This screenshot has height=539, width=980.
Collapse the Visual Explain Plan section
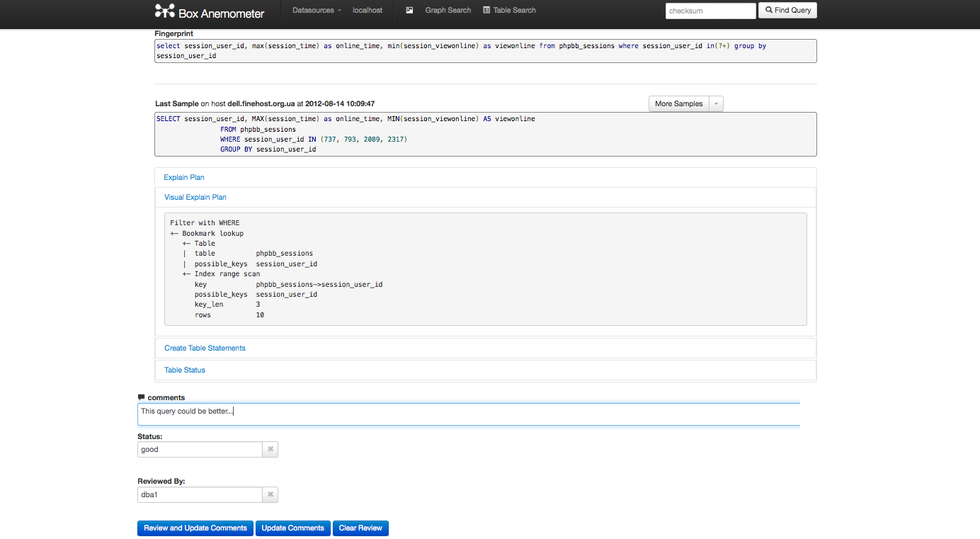(x=195, y=197)
